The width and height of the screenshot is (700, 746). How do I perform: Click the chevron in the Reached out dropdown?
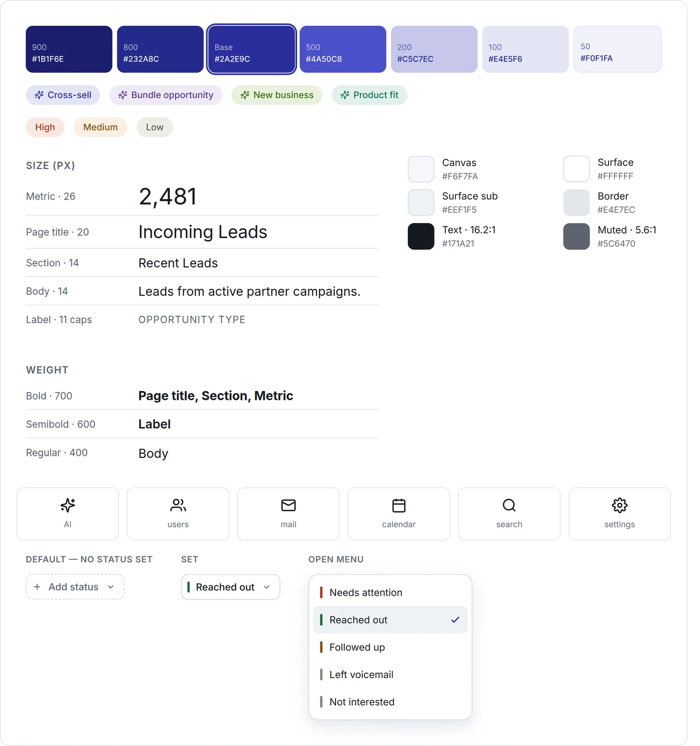pyautogui.click(x=267, y=587)
